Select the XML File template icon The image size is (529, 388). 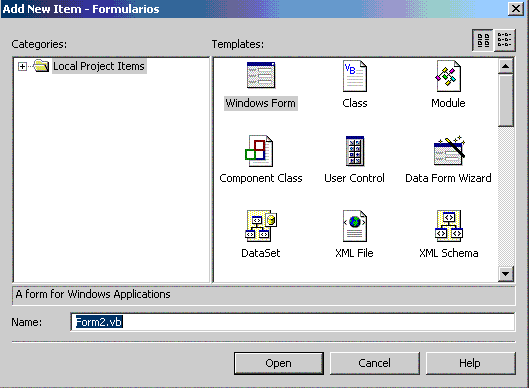coord(355,226)
